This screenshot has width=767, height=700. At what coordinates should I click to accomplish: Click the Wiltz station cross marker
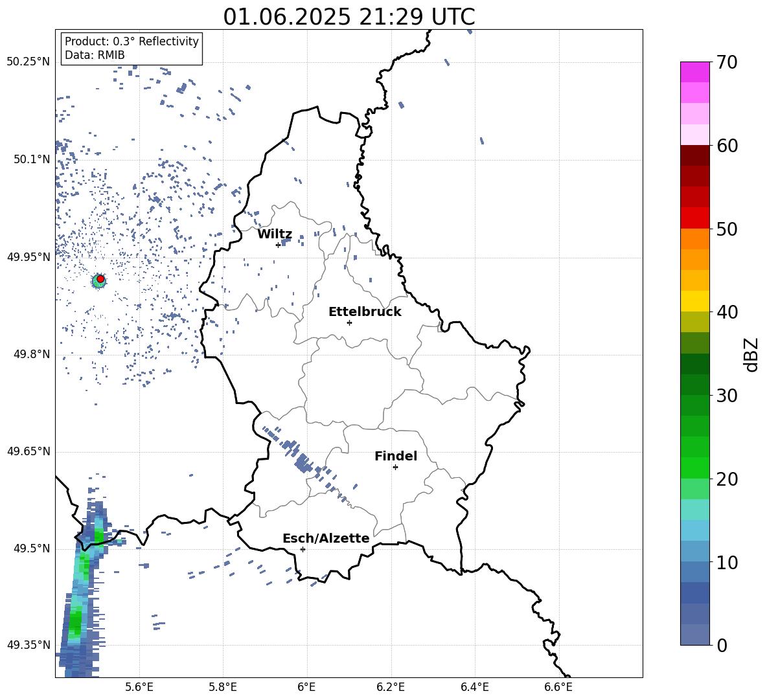coord(279,245)
